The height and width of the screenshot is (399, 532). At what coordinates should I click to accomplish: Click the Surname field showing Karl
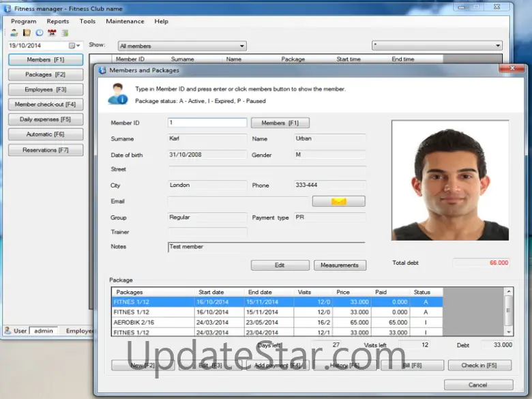207,138
